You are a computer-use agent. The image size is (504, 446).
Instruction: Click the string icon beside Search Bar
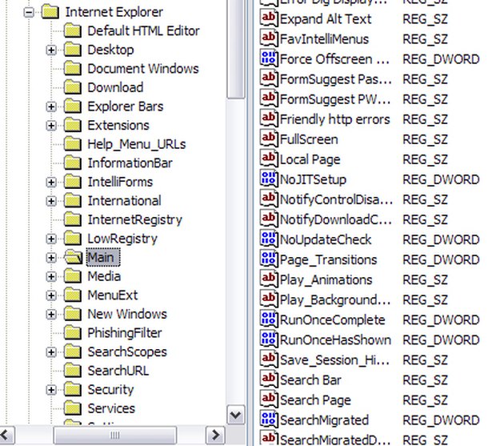pos(268,380)
